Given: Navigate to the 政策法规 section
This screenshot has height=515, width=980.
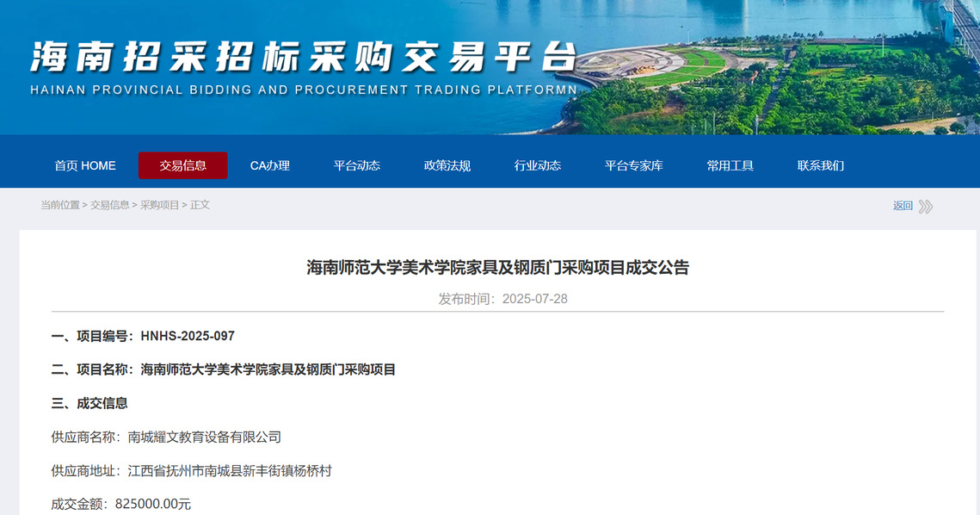Looking at the screenshot, I should click(447, 165).
